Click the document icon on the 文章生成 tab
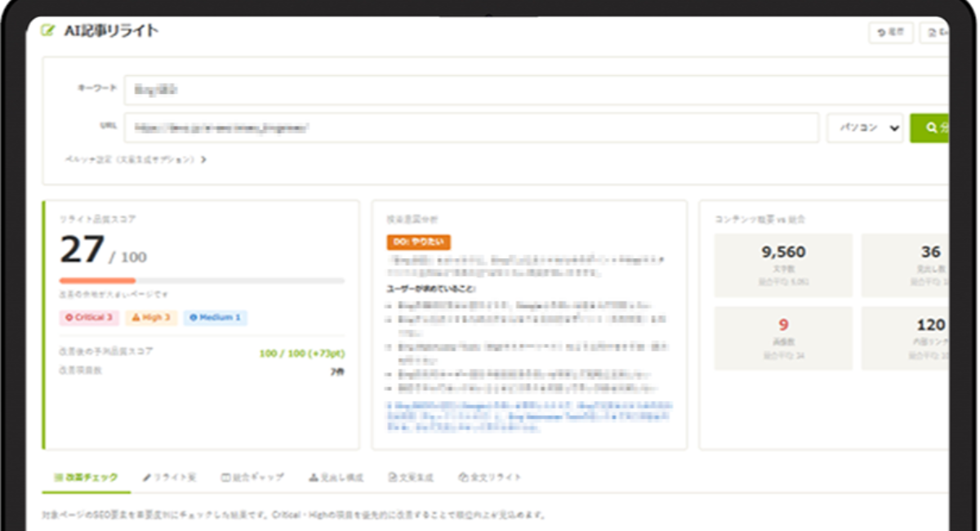The image size is (980, 531). coord(392,477)
